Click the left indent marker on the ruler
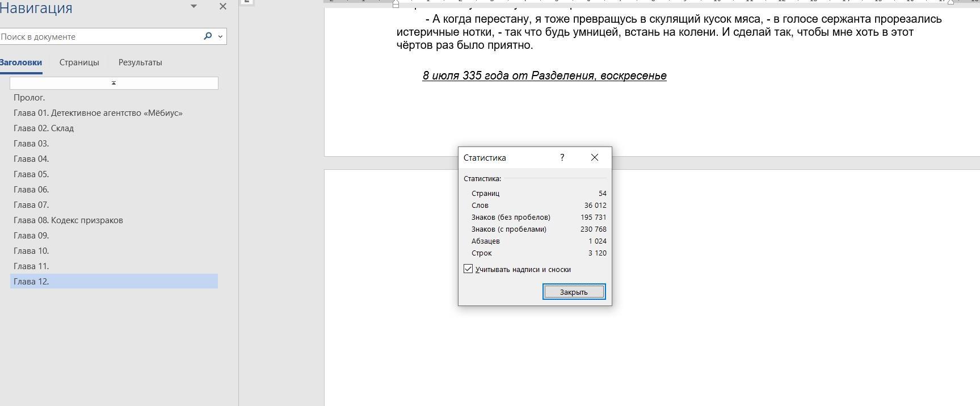 tap(396, 4)
